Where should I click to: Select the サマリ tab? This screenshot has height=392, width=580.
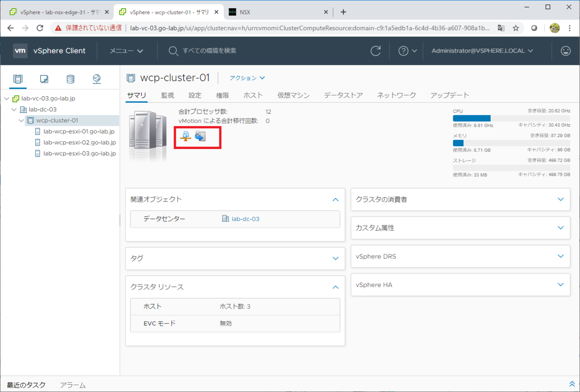(x=136, y=95)
